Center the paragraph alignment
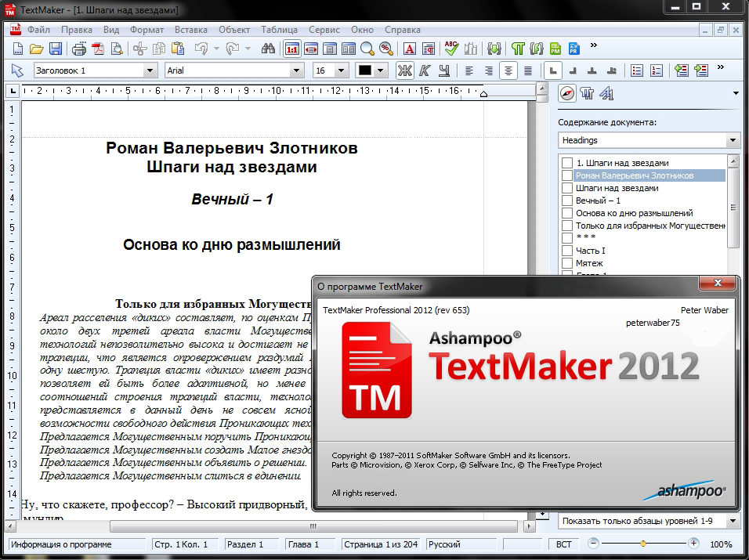Viewport: 749px width, 560px height. (508, 70)
